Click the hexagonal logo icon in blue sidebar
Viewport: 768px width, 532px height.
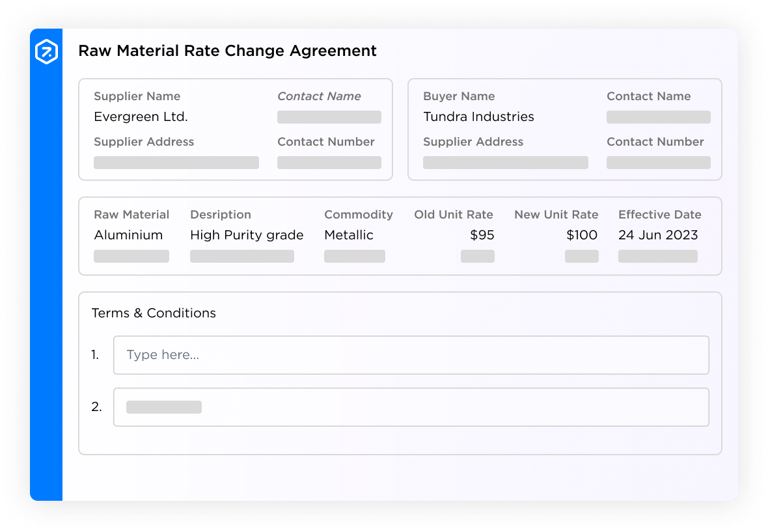[x=46, y=50]
